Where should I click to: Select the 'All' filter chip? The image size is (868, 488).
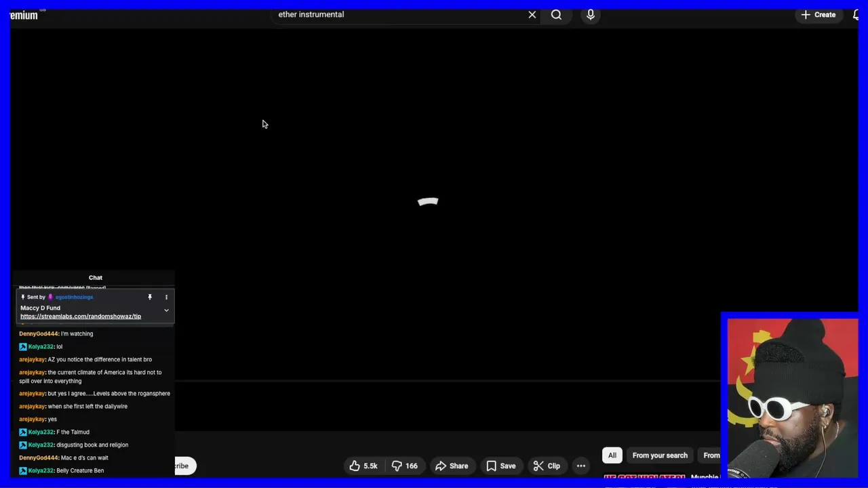[612, 455]
